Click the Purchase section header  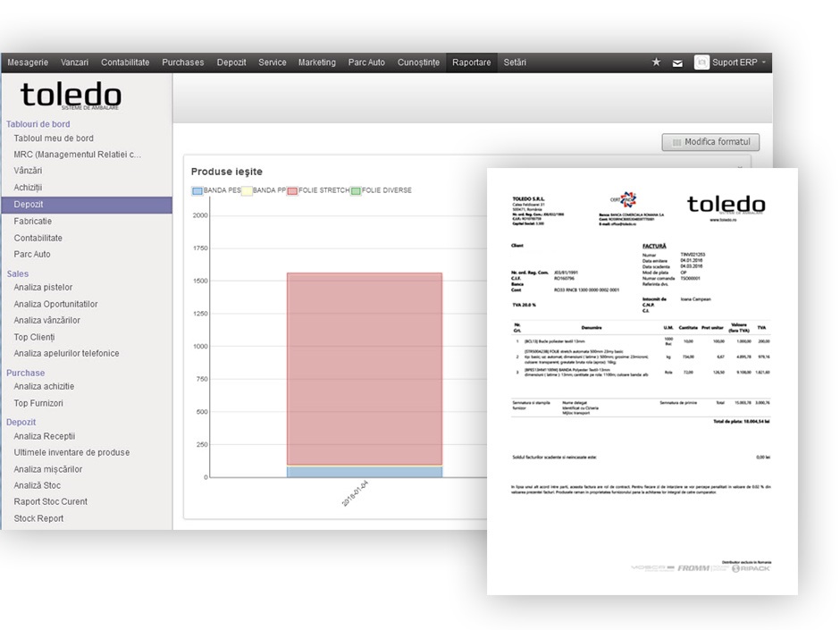(x=26, y=373)
